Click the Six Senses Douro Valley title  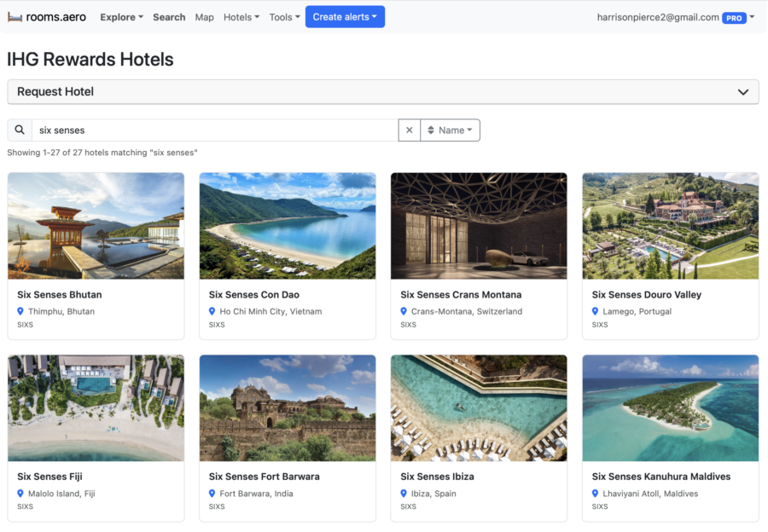click(647, 295)
